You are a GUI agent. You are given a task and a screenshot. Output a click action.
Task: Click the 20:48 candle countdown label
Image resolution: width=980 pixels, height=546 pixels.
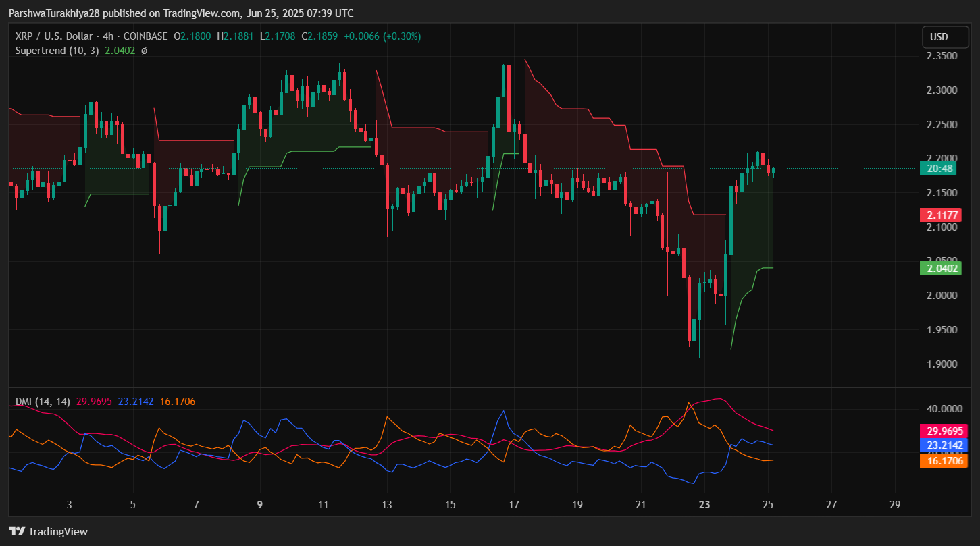click(942, 169)
